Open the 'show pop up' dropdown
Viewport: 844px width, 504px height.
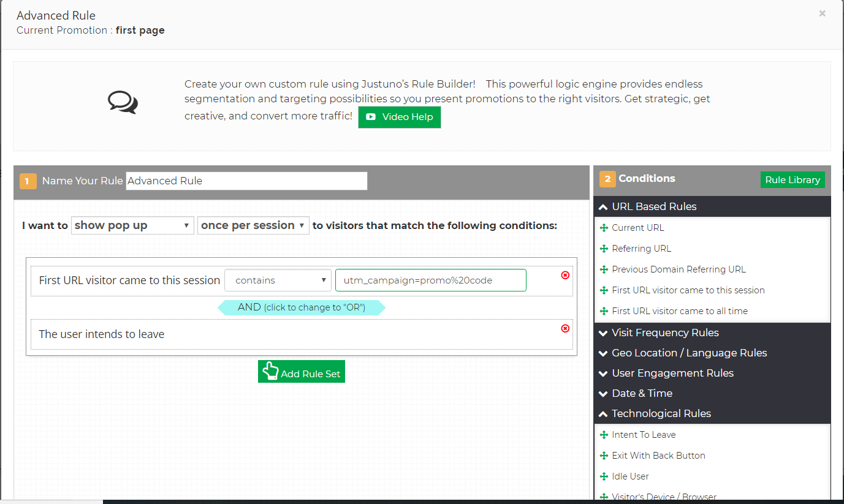point(132,225)
